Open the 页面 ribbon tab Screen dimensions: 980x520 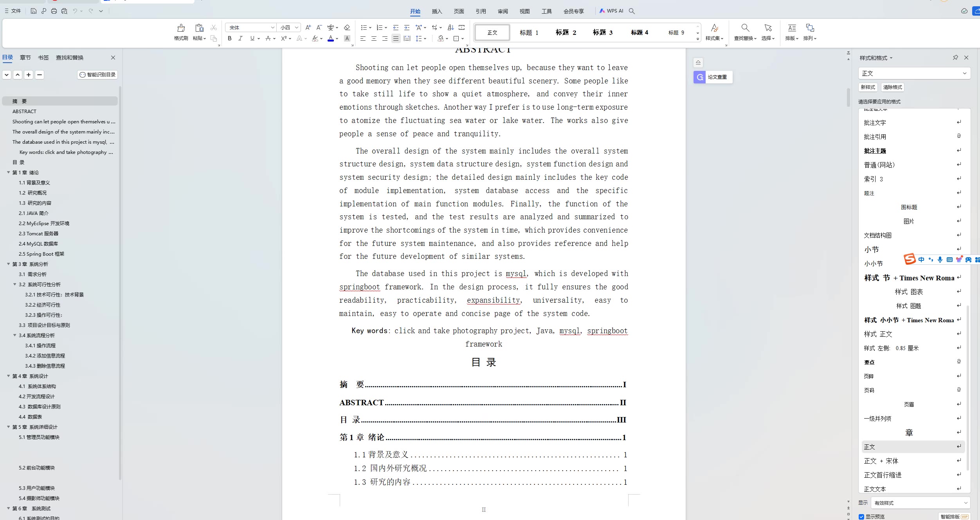459,11
